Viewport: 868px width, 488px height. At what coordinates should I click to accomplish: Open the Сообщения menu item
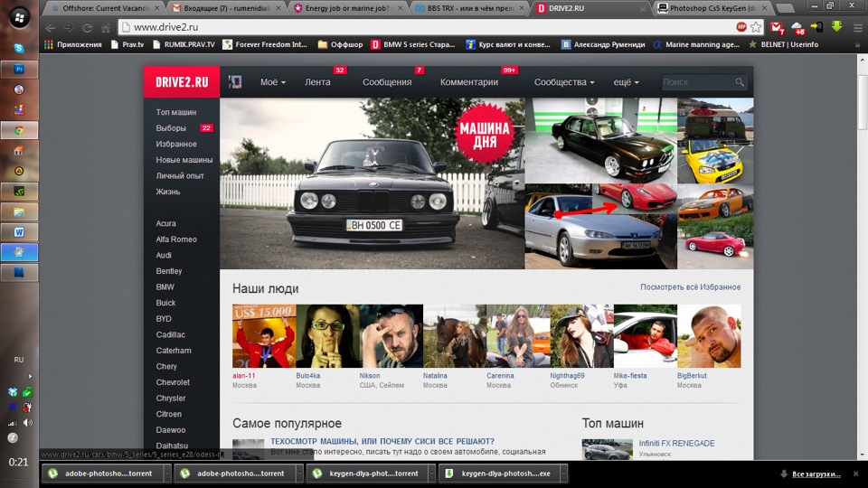coord(387,82)
